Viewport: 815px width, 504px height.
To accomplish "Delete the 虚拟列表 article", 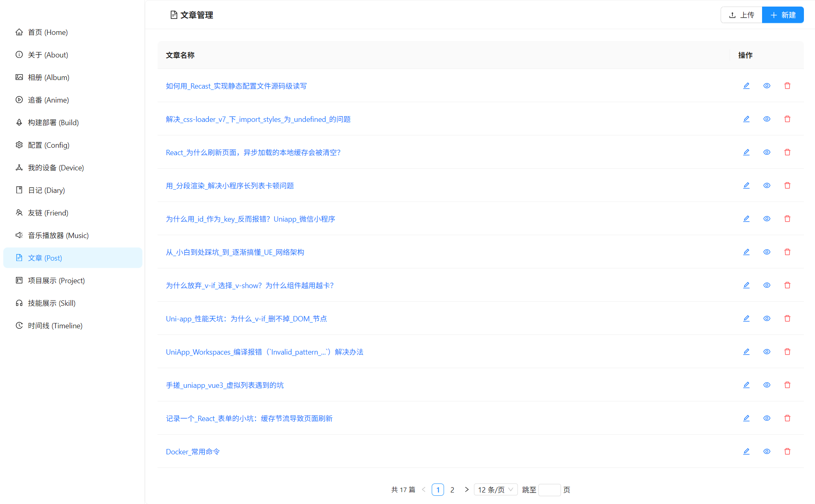I will (787, 385).
